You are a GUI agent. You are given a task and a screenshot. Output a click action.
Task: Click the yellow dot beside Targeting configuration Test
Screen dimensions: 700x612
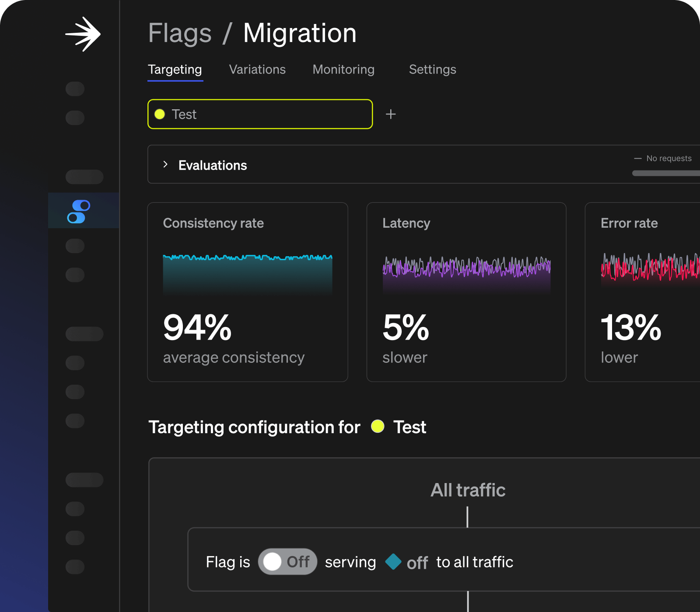point(378,426)
